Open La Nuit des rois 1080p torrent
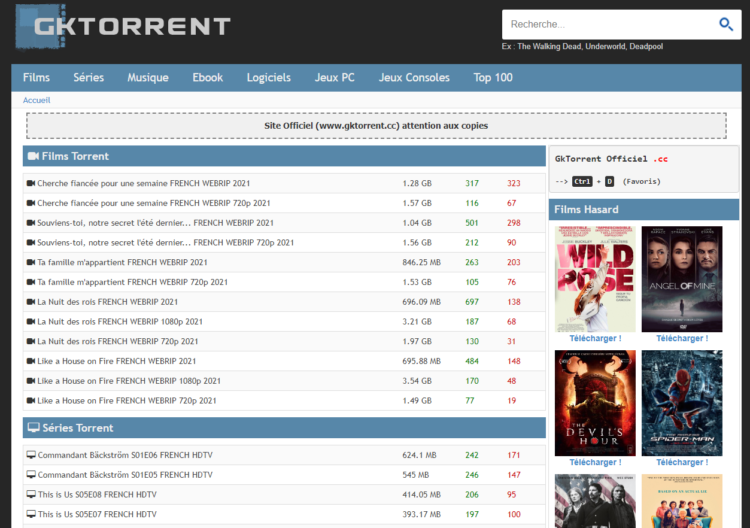The height and width of the screenshot is (528, 750). [120, 321]
